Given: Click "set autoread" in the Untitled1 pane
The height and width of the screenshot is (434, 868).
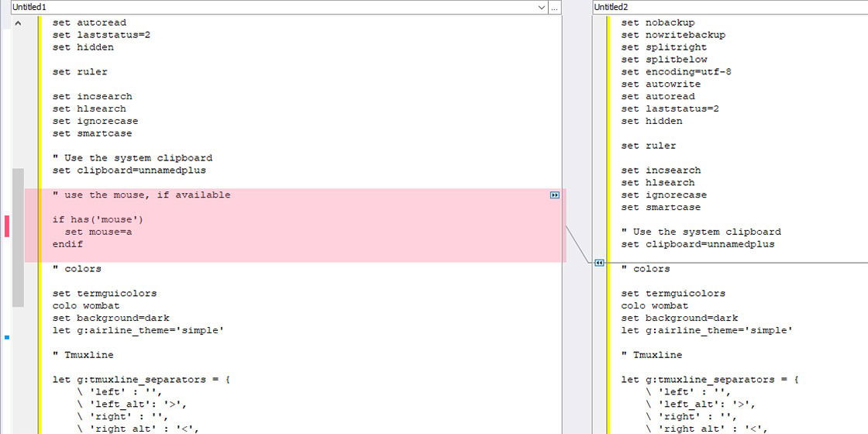Looking at the screenshot, I should point(90,22).
